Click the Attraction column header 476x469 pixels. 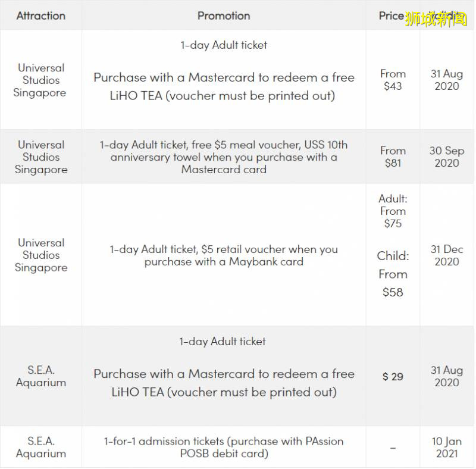tap(40, 16)
